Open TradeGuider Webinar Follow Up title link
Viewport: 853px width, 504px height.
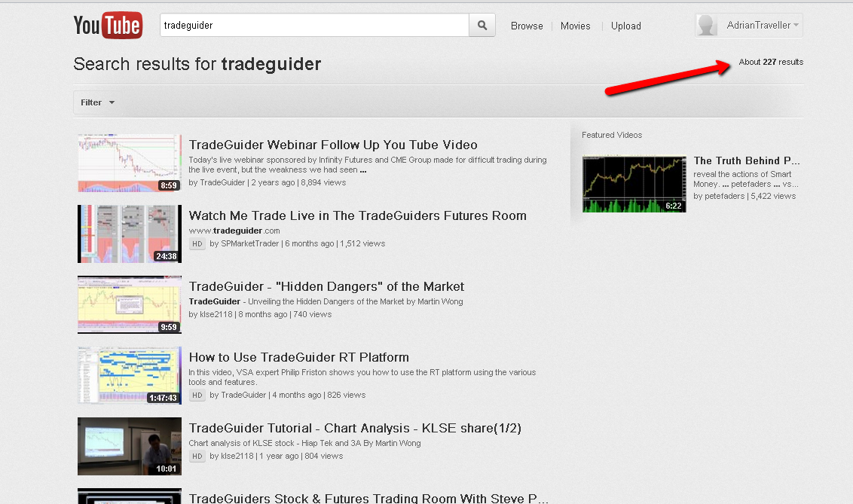coord(333,145)
